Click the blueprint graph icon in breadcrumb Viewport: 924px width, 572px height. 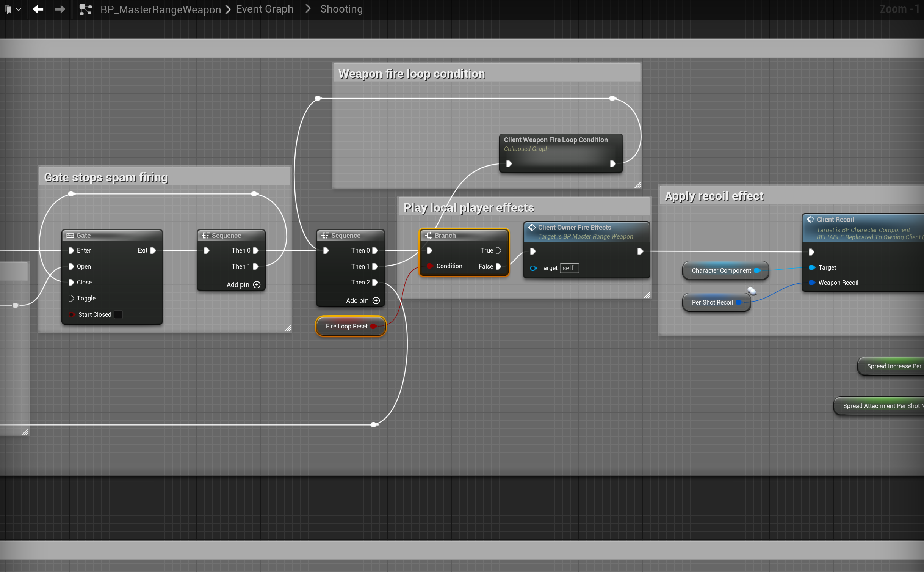pyautogui.click(x=85, y=9)
